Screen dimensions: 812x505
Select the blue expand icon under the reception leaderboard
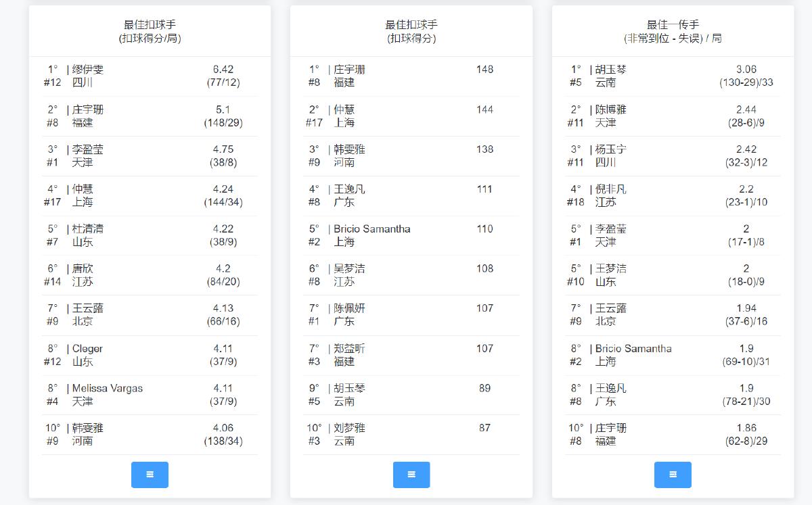coord(672,475)
